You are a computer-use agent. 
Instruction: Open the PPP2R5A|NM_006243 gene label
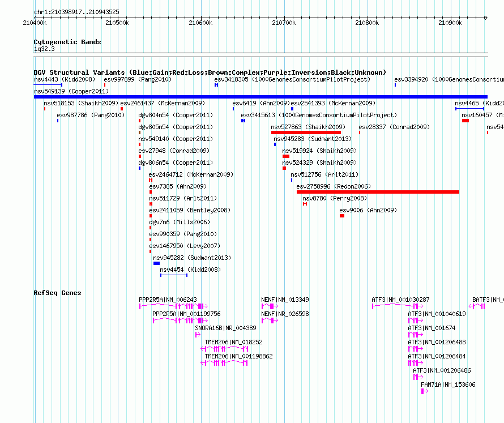point(168,300)
